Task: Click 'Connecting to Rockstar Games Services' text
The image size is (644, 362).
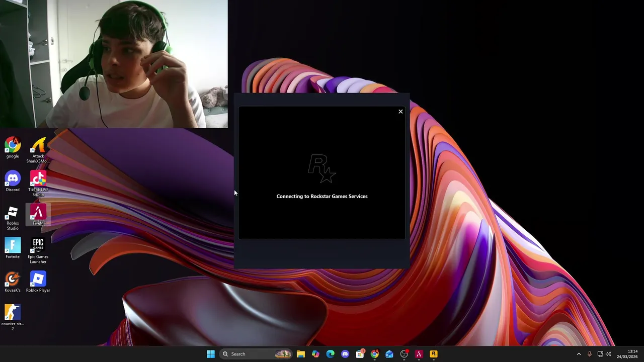Action: [322, 196]
